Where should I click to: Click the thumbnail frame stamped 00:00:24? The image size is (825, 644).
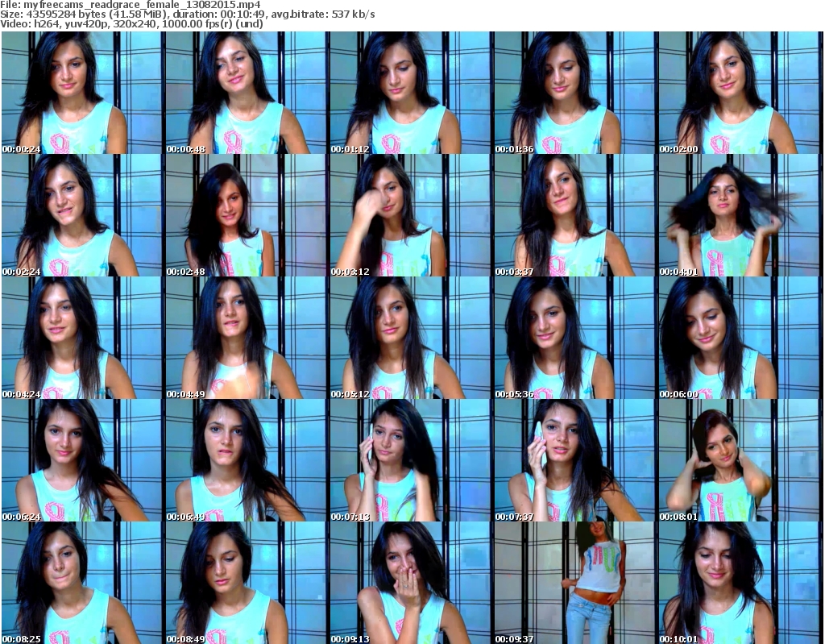82,93
